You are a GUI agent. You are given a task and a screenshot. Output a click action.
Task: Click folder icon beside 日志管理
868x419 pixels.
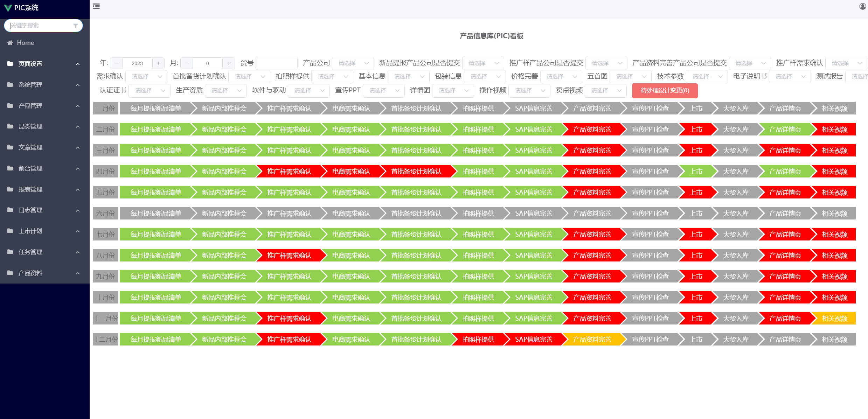[10, 210]
